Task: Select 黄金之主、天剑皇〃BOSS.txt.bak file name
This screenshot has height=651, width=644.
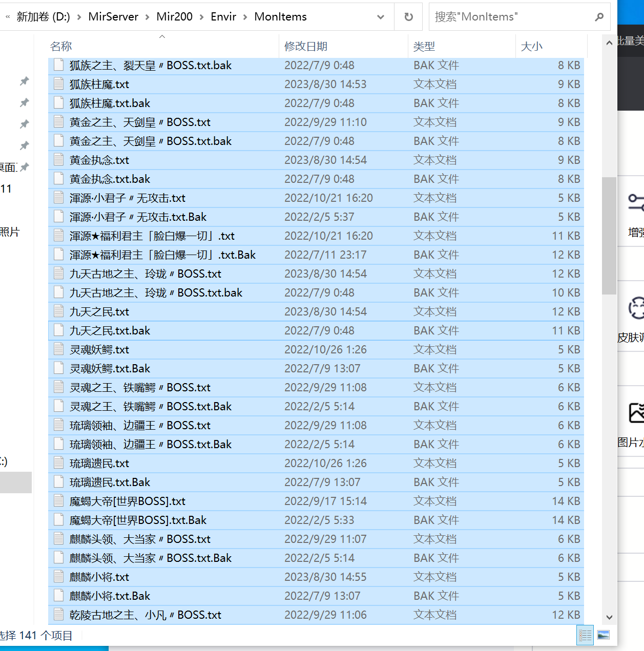Action: pyautogui.click(x=151, y=141)
